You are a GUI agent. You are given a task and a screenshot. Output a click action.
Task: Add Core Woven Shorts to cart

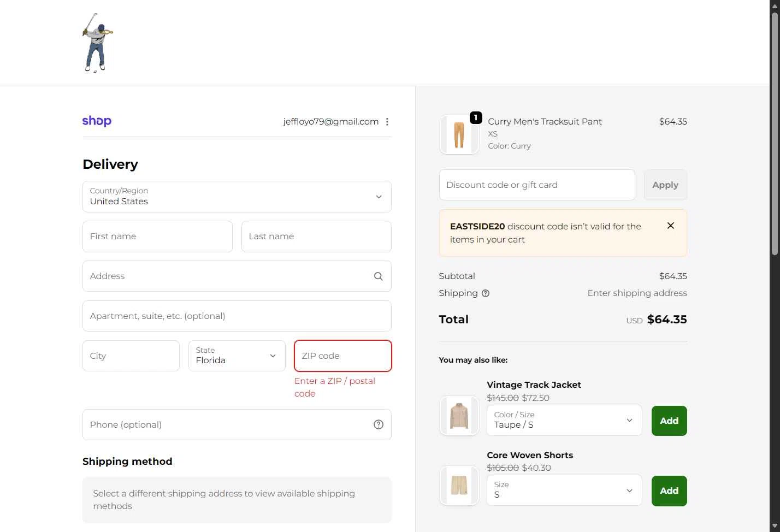pyautogui.click(x=669, y=491)
